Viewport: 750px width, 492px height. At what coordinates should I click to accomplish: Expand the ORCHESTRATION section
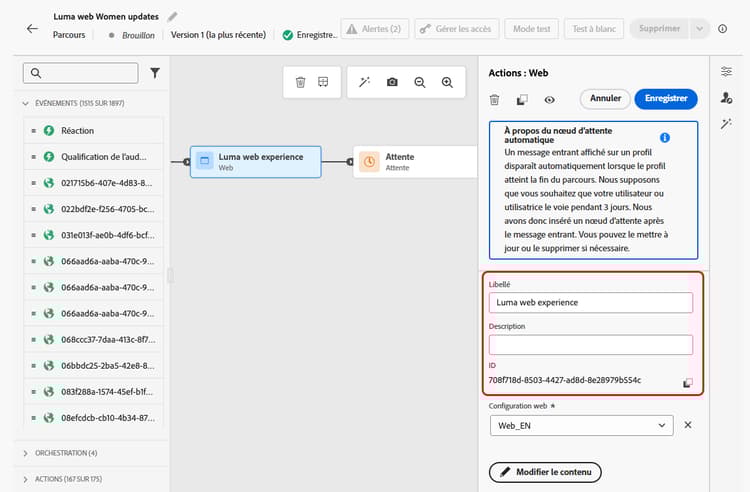click(x=25, y=453)
